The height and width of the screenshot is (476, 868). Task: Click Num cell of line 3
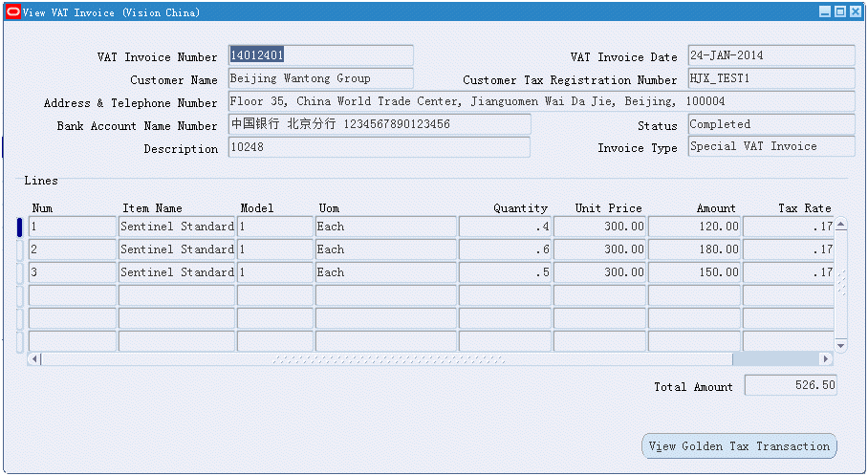click(73, 272)
